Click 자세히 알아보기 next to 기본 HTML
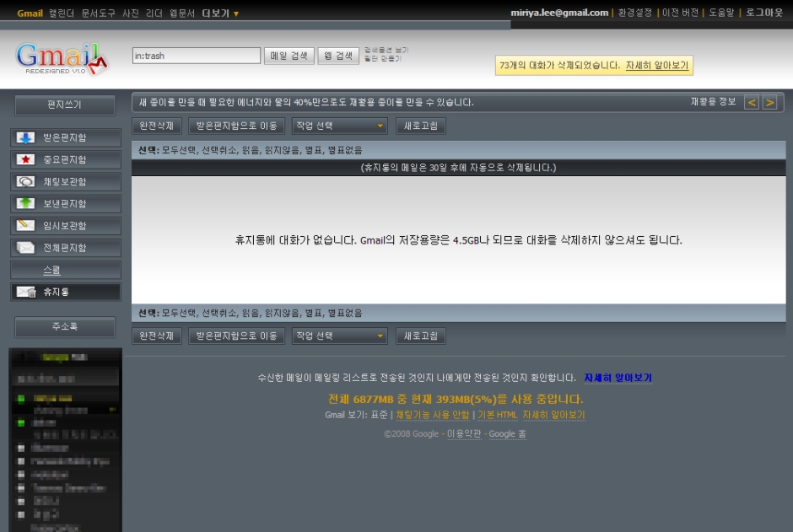Image resolution: width=793 pixels, height=532 pixels. click(553, 415)
